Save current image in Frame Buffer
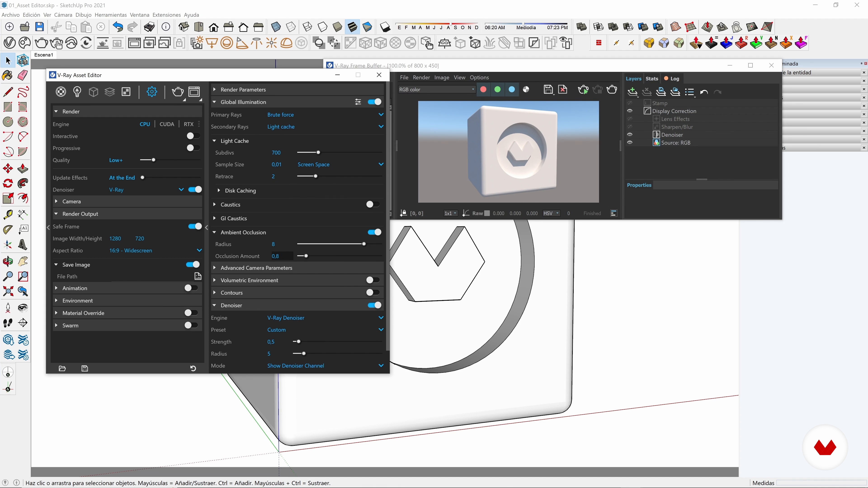Image resolution: width=868 pixels, height=488 pixels. coord(548,89)
